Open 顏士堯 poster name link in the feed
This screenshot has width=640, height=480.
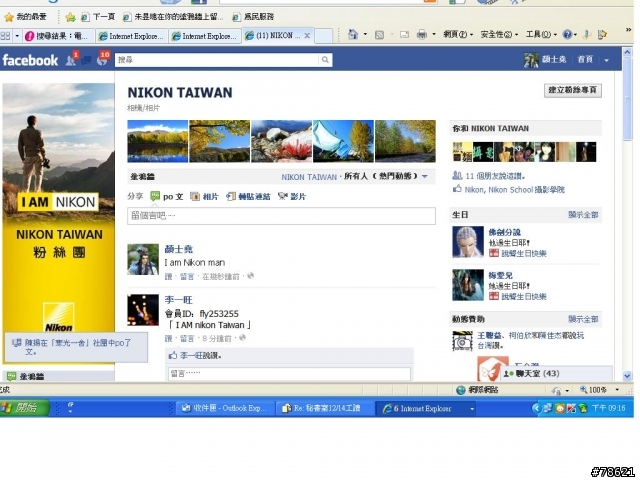178,249
